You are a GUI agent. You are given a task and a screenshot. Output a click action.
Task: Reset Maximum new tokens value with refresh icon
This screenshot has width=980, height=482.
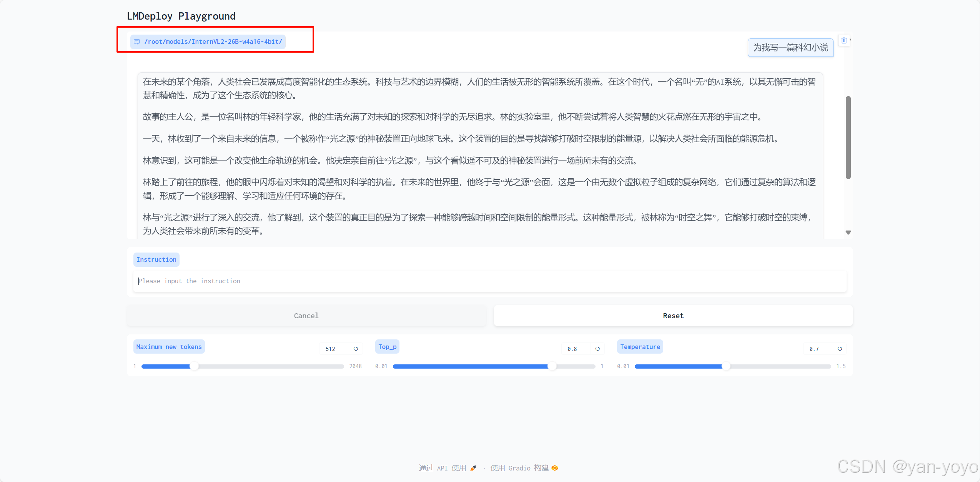click(356, 348)
